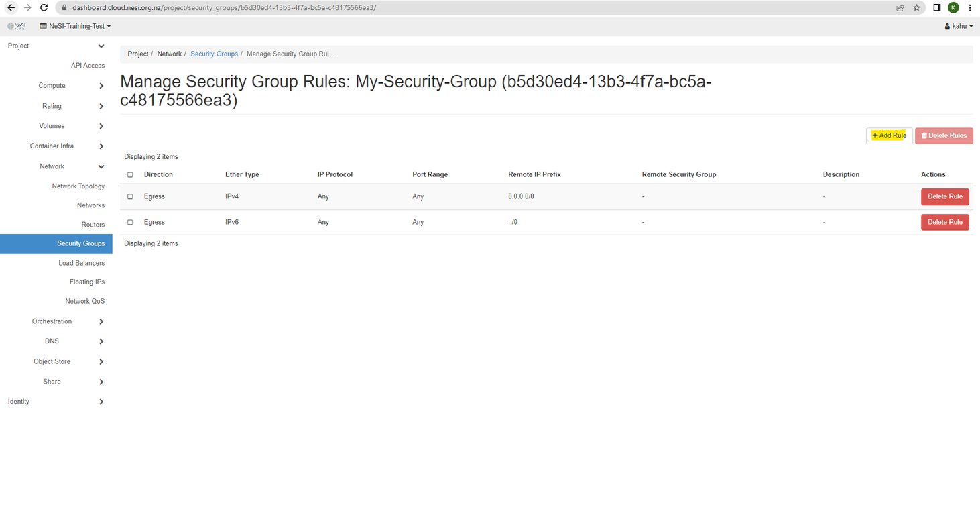Select the IPv6 Egress rule checkbox
980x511 pixels.
click(130, 222)
